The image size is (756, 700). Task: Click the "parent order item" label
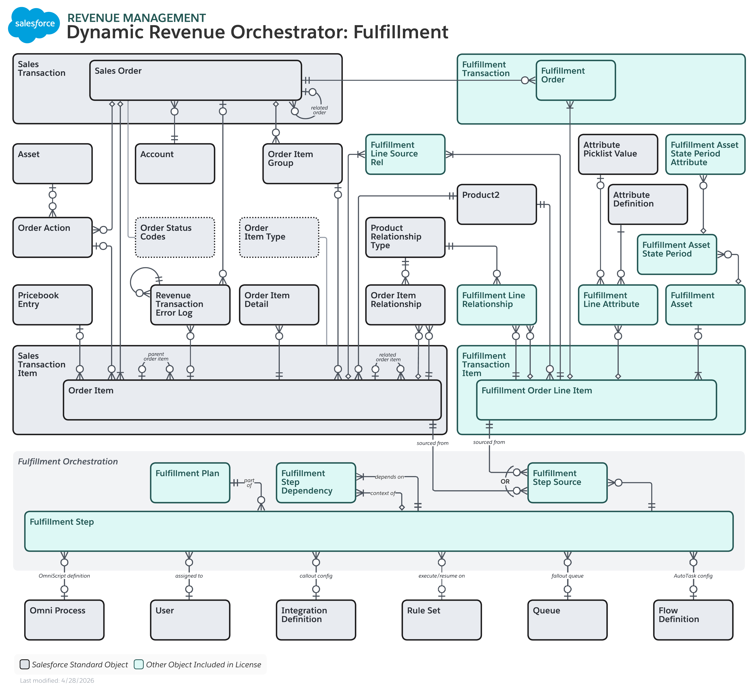point(156,356)
